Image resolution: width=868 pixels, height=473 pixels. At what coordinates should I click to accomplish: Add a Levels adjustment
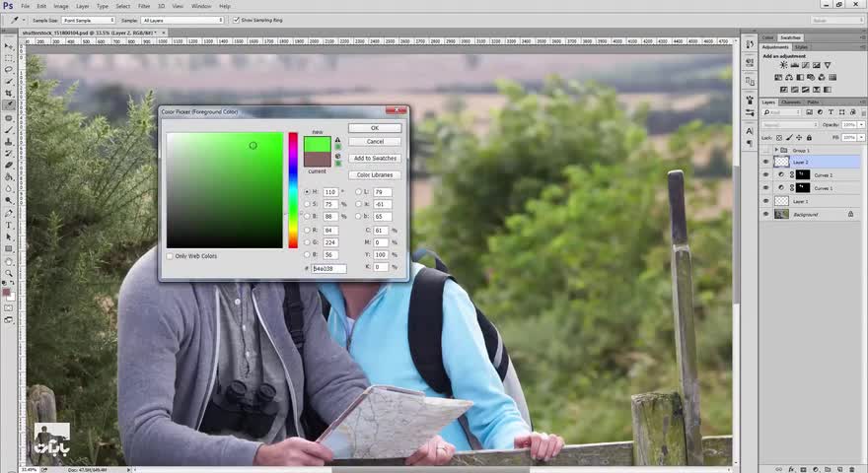click(794, 65)
